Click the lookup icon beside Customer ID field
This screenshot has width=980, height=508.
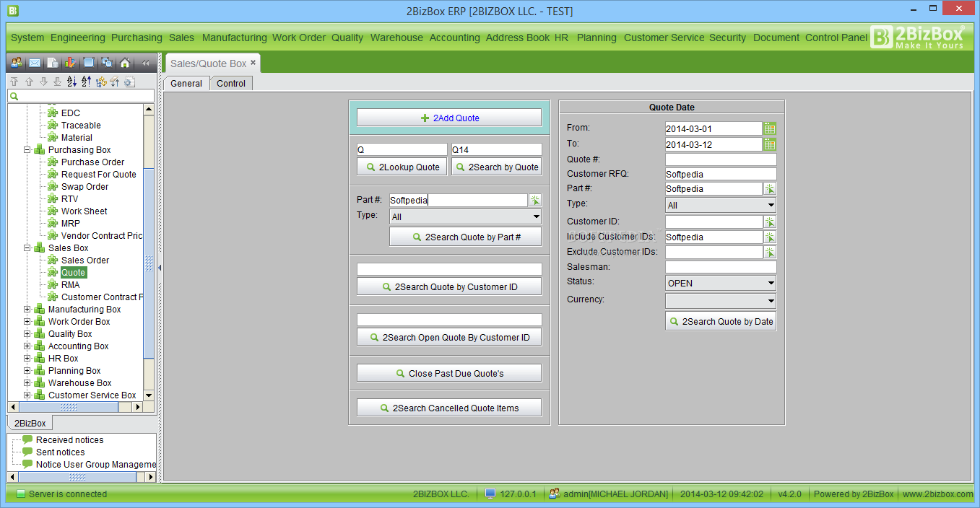click(770, 222)
